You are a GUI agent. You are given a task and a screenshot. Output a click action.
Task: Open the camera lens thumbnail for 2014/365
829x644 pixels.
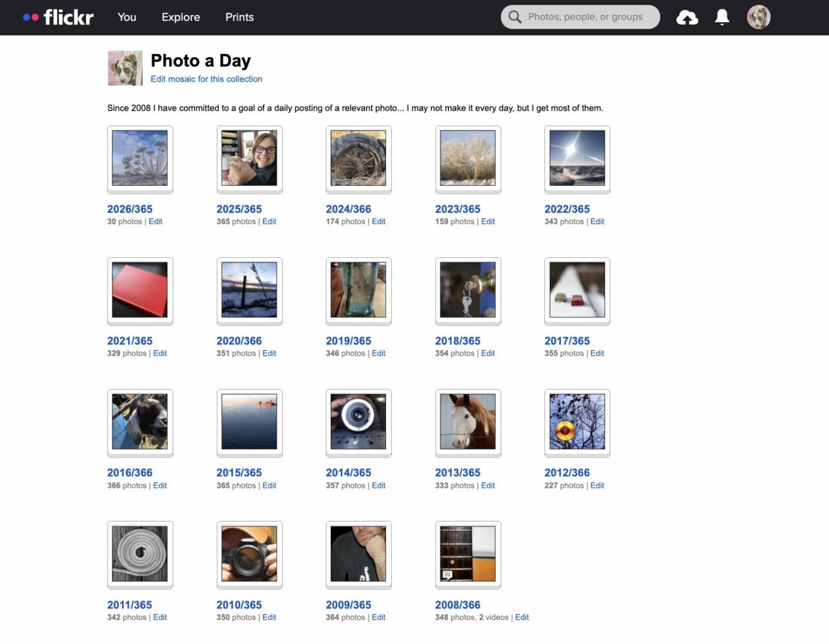coord(358,421)
